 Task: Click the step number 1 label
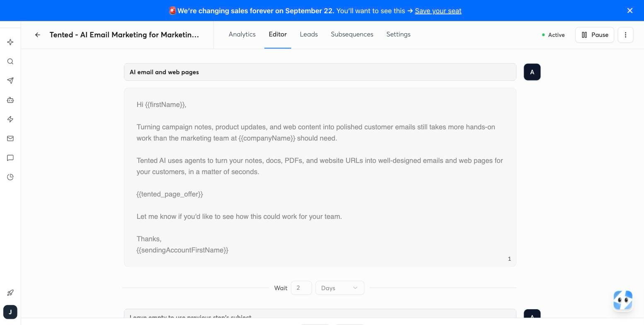pos(509,259)
